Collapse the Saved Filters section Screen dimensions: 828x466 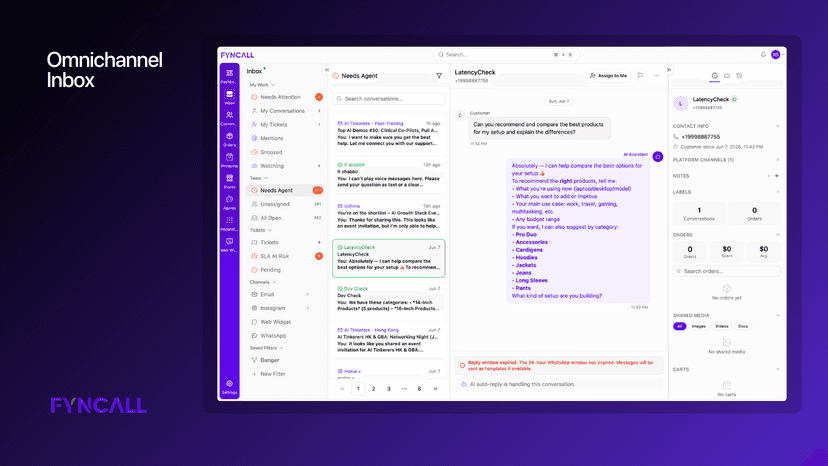coord(267,348)
